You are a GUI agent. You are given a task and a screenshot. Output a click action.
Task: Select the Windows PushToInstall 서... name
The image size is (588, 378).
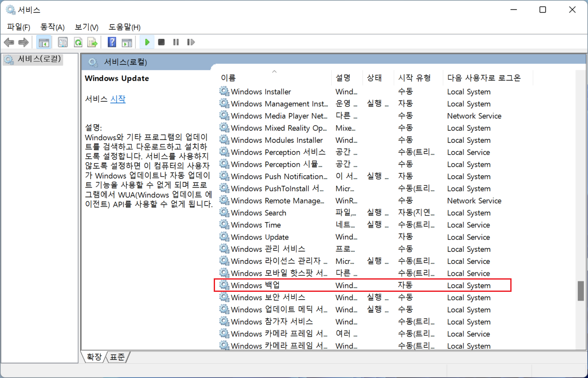point(278,189)
